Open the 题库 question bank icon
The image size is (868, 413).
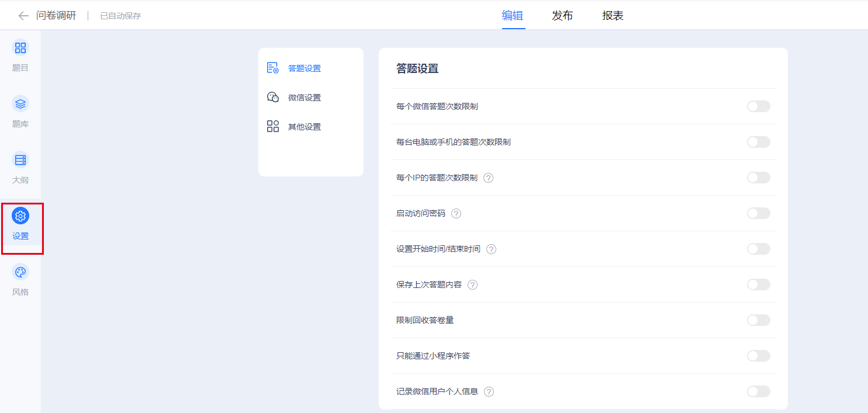pos(20,104)
